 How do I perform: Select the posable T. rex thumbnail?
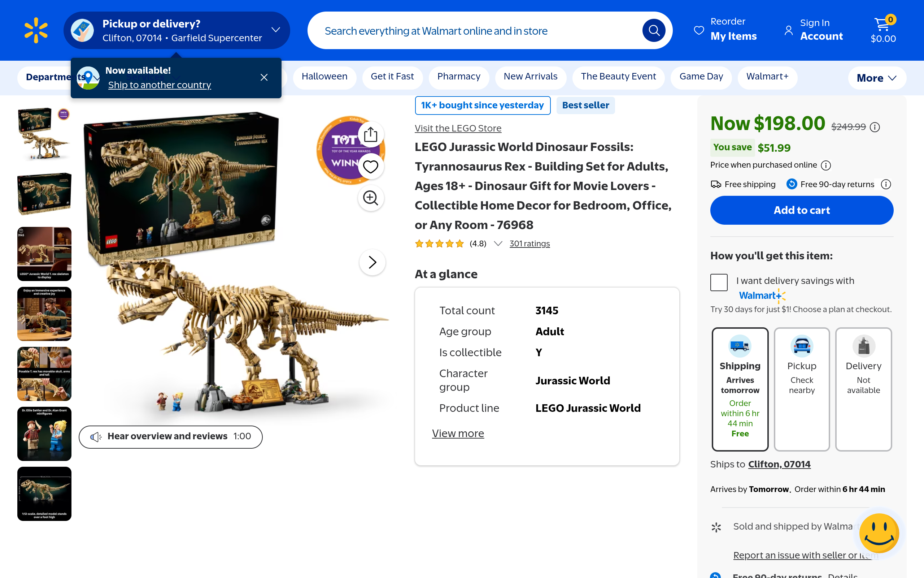tap(44, 374)
